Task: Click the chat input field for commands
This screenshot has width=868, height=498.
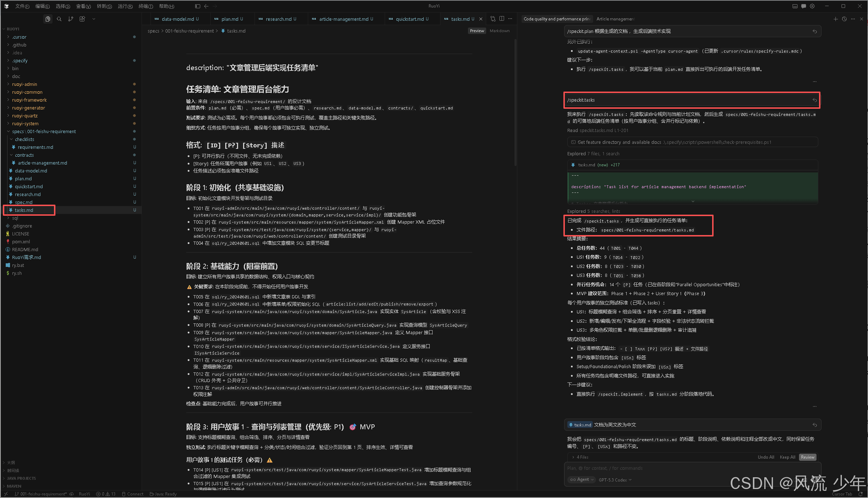Action: (679, 468)
